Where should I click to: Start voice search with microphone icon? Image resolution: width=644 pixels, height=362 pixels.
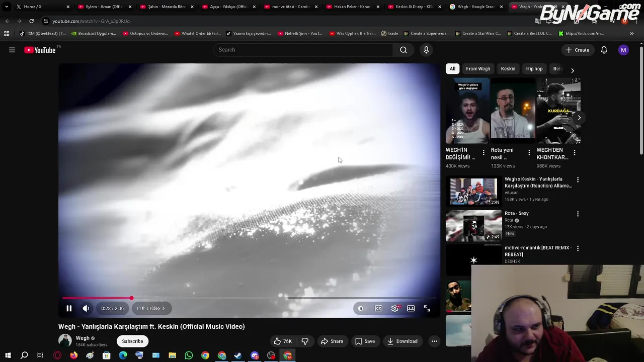[426, 50]
